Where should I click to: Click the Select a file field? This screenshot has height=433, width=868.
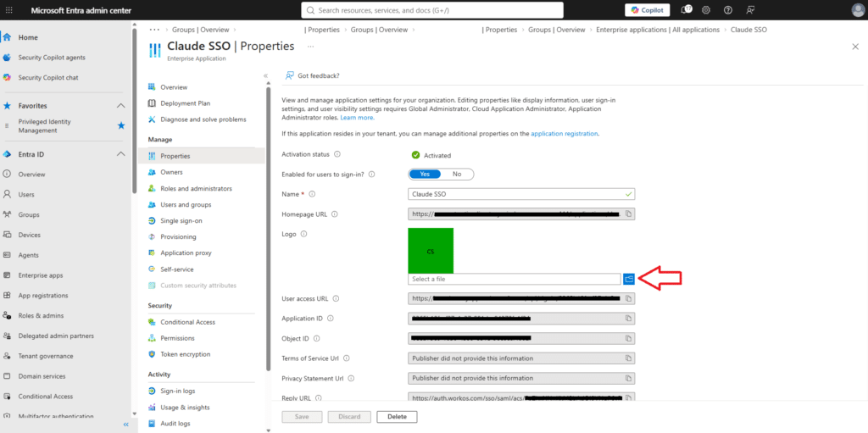click(x=515, y=279)
